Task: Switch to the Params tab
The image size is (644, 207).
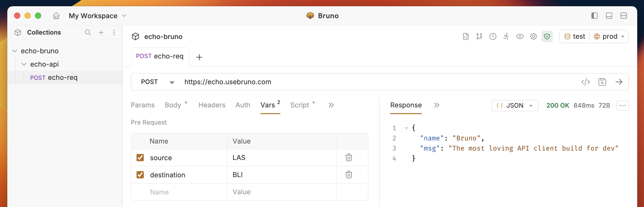Action: click(143, 105)
